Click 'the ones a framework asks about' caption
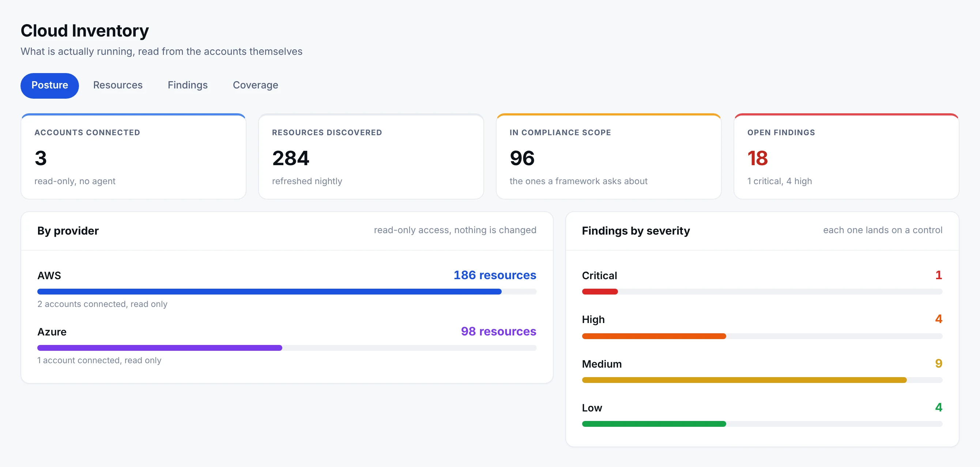 click(578, 181)
